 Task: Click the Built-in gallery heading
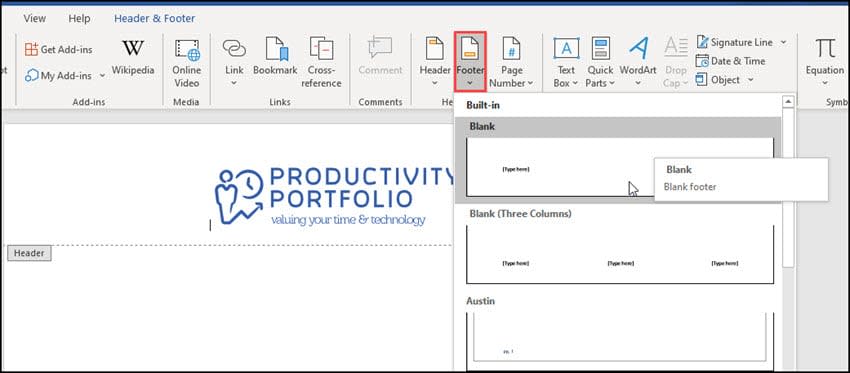(483, 106)
